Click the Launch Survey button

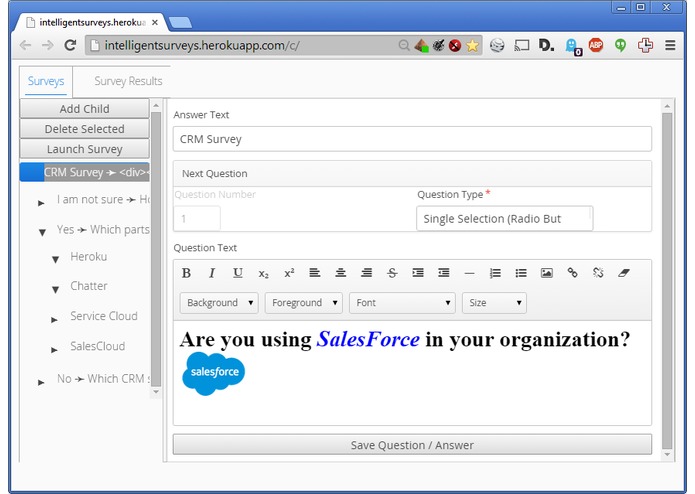[x=84, y=149]
